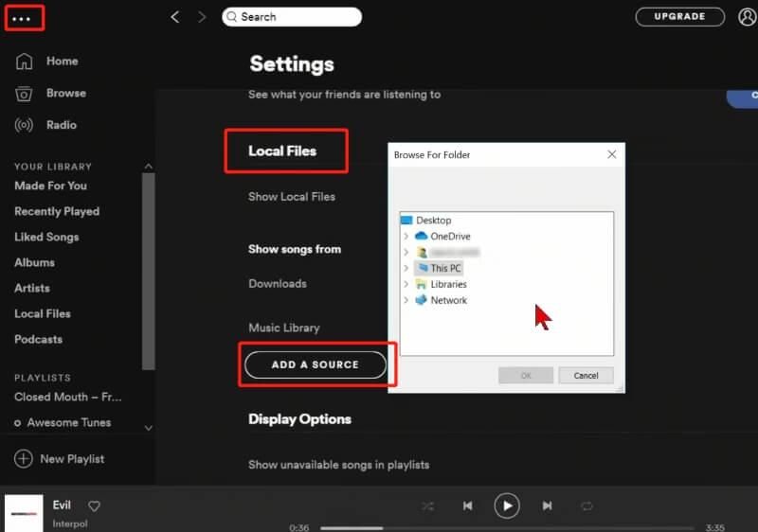Skip to previous track
This screenshot has height=532, width=758.
click(x=467, y=506)
